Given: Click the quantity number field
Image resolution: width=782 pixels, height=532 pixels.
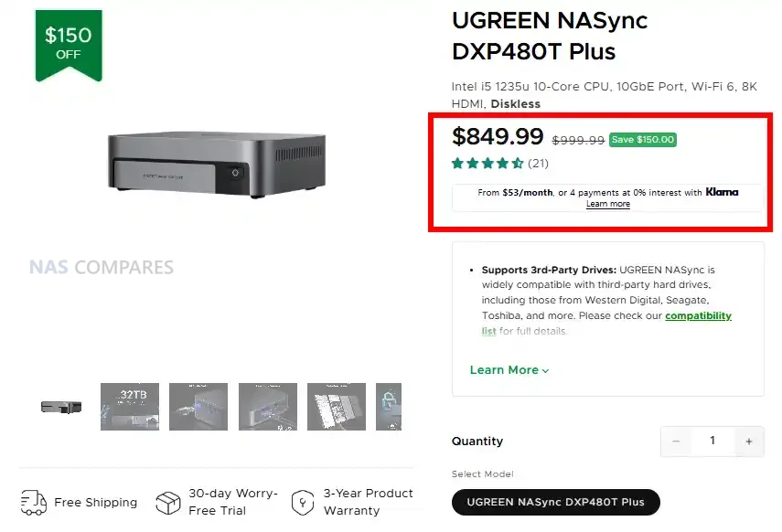Looking at the screenshot, I should click(x=712, y=442).
